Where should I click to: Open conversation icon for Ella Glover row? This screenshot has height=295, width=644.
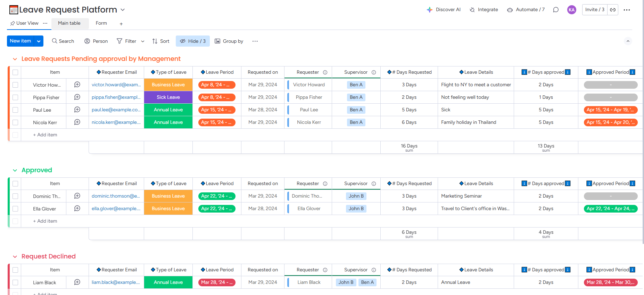pyautogui.click(x=77, y=208)
